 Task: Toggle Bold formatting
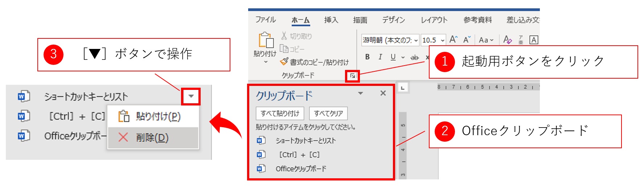[367, 57]
